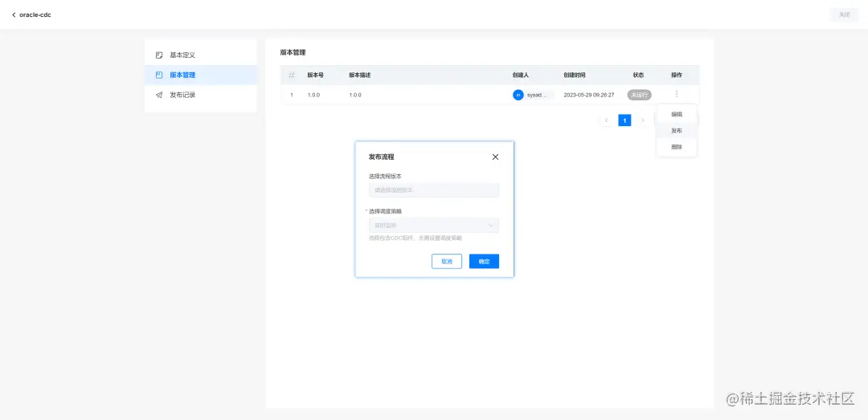Image resolution: width=868 pixels, height=420 pixels.
Task: Click the 发布流程 dialog title
Action: (382, 157)
